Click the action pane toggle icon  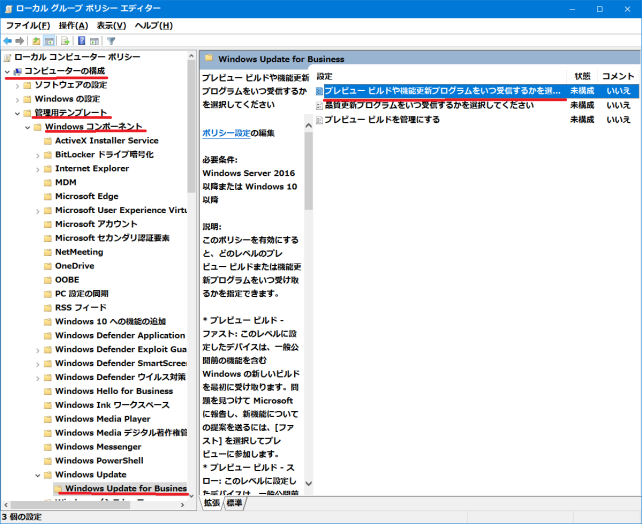click(x=94, y=41)
